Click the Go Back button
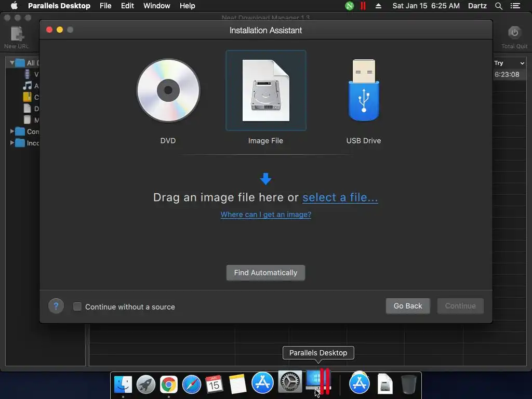The width and height of the screenshot is (532, 399). point(408,306)
